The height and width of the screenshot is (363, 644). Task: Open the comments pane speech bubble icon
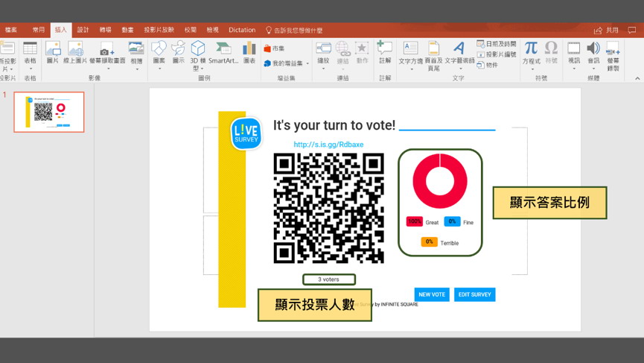point(631,30)
